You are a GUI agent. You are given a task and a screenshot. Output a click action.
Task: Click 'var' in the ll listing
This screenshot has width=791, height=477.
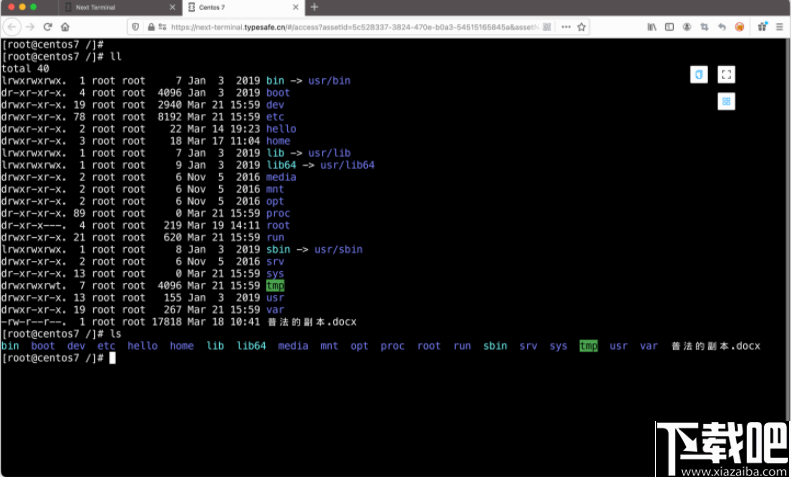275,310
